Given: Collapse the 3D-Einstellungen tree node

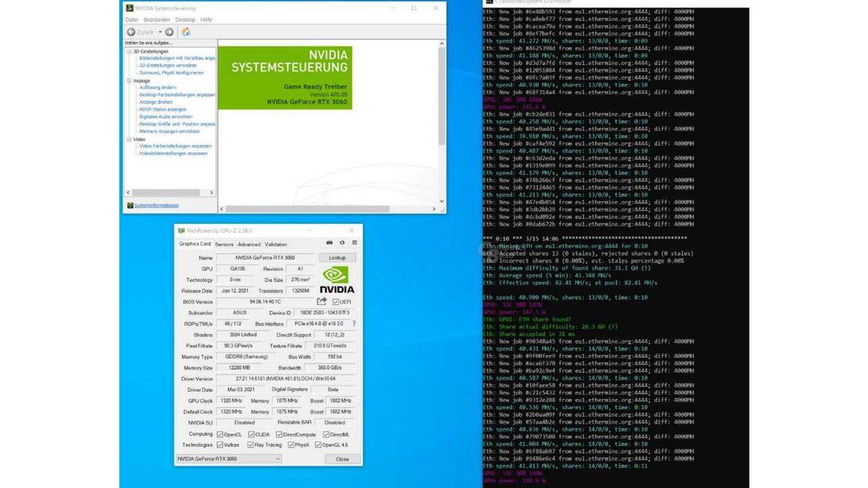Looking at the screenshot, I should click(x=129, y=51).
